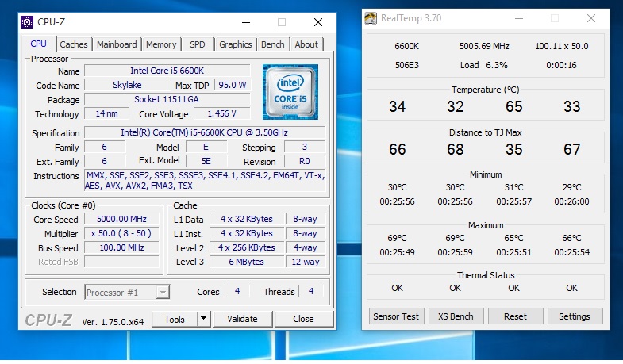
Task: Click the Max TDP value '95.0 W'
Action: click(x=232, y=85)
